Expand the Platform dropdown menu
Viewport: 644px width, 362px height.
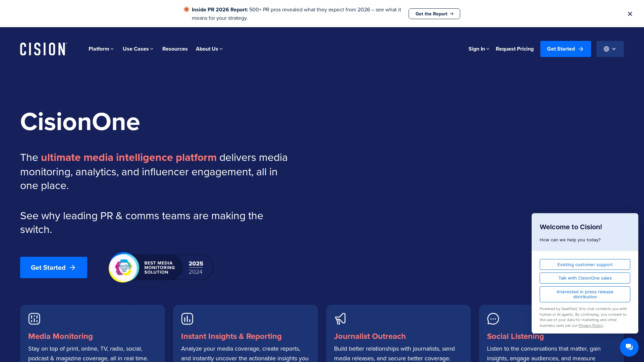(x=101, y=49)
